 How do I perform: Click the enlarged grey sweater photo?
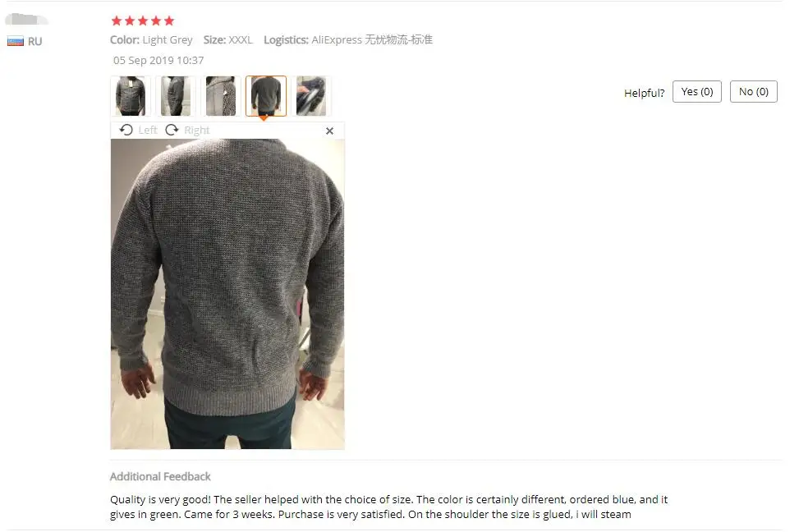click(x=227, y=294)
